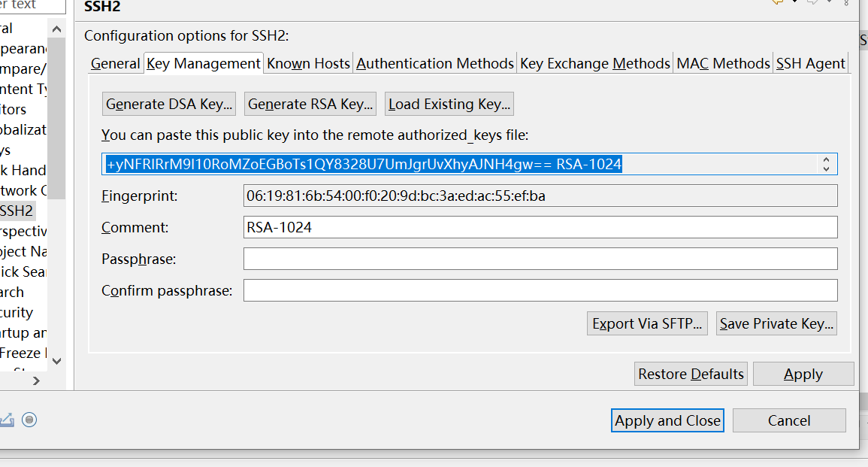
Task: Select the Key Exchange Methods tab
Action: [595, 64]
